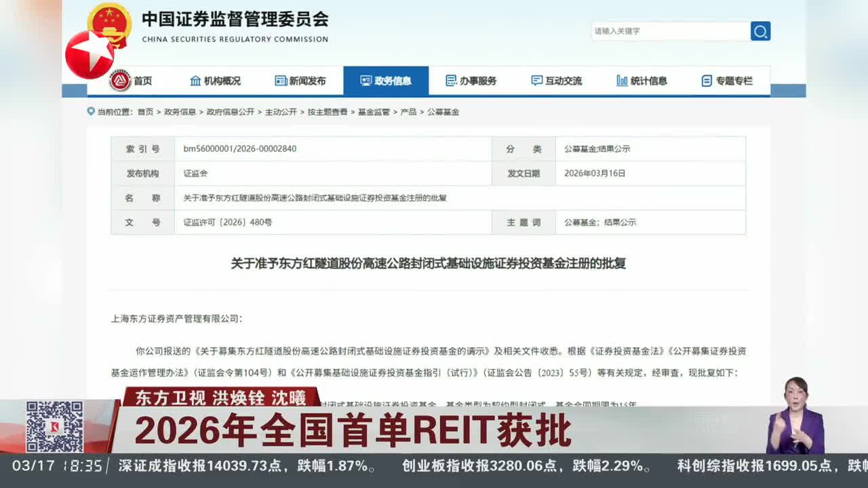Click the red Dragon TV star logo

tap(90, 55)
